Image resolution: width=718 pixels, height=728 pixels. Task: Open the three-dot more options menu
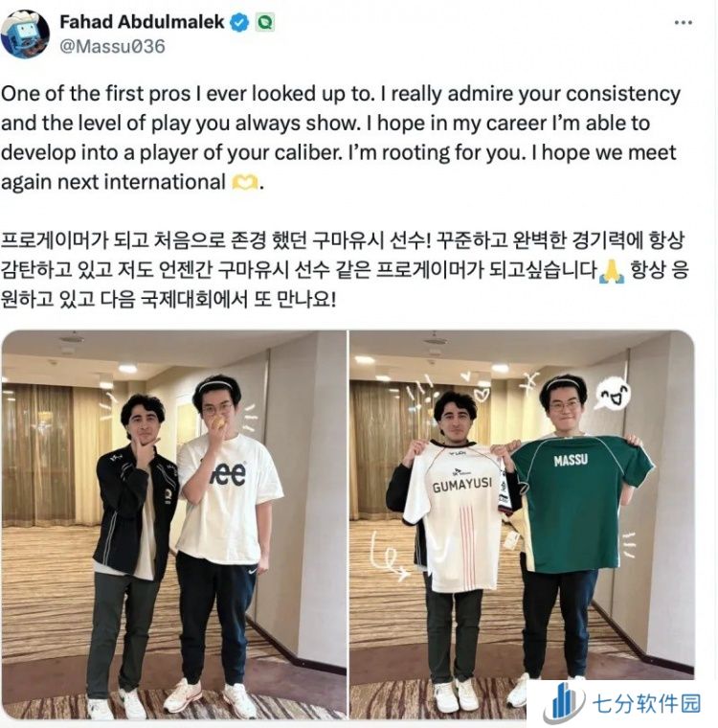click(x=683, y=23)
